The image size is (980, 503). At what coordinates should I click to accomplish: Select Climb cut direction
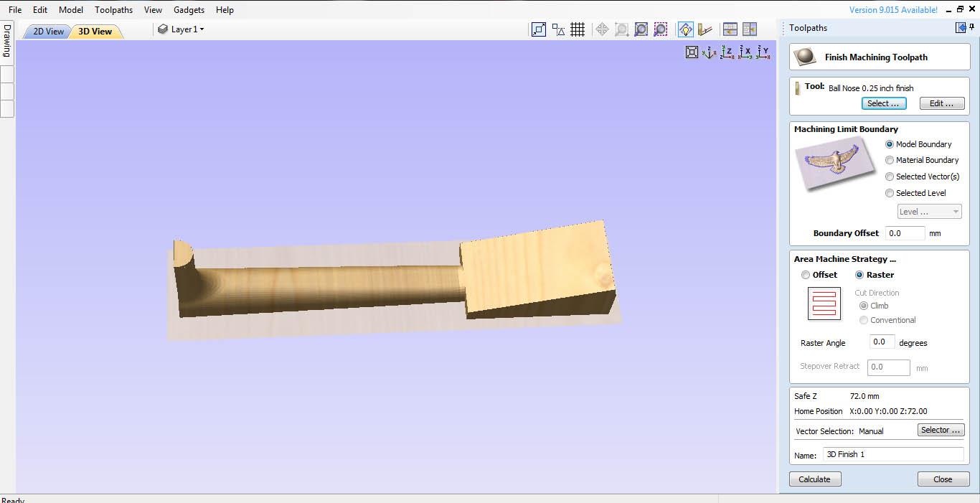[874, 306]
